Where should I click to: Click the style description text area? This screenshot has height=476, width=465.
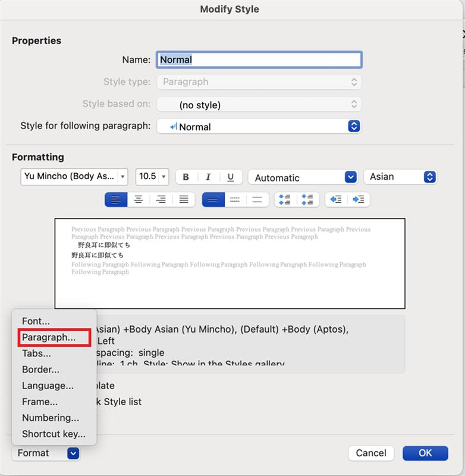click(x=250, y=345)
